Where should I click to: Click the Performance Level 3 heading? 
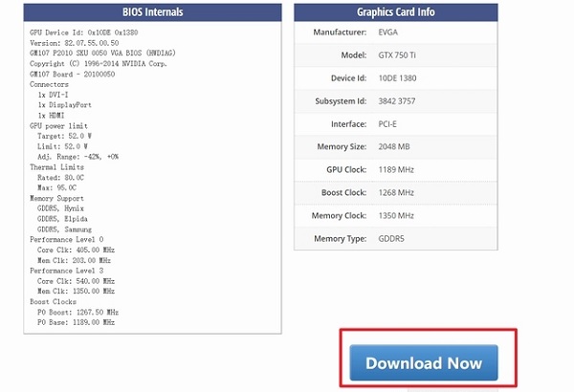(67, 271)
